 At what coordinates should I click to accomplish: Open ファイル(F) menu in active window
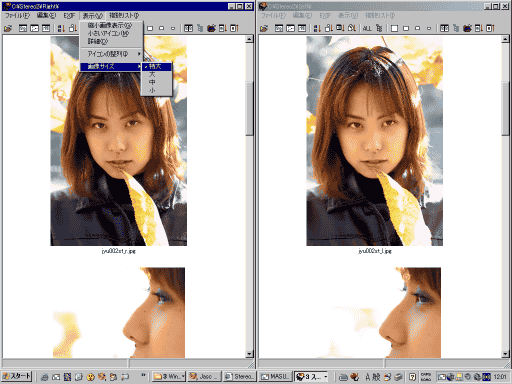point(17,16)
